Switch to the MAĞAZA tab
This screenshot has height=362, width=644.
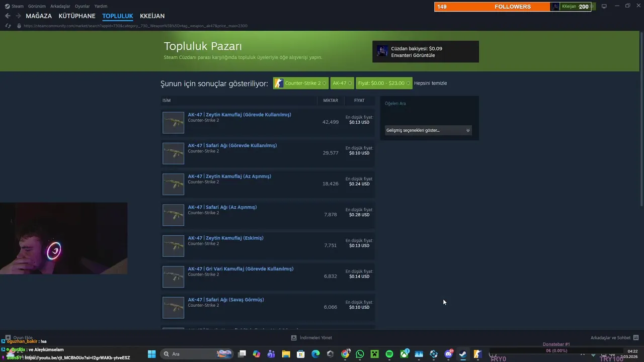point(39,16)
